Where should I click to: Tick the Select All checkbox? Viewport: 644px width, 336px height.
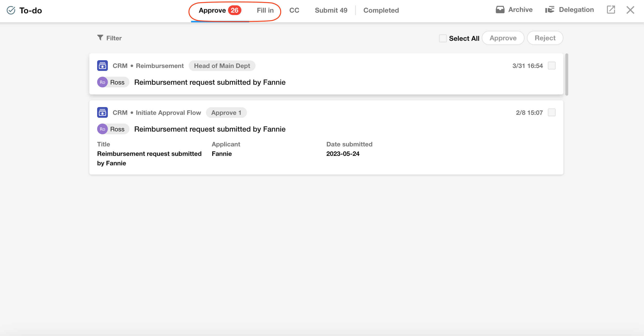tap(443, 38)
